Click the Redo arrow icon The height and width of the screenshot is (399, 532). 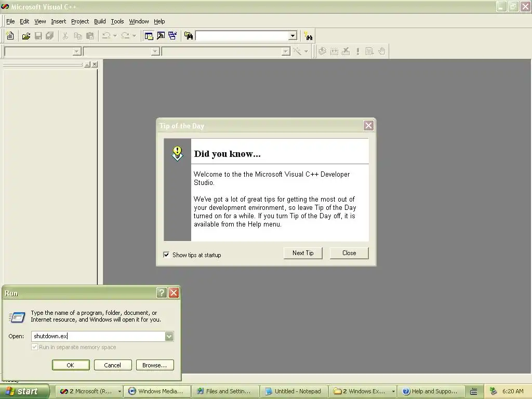(x=126, y=36)
